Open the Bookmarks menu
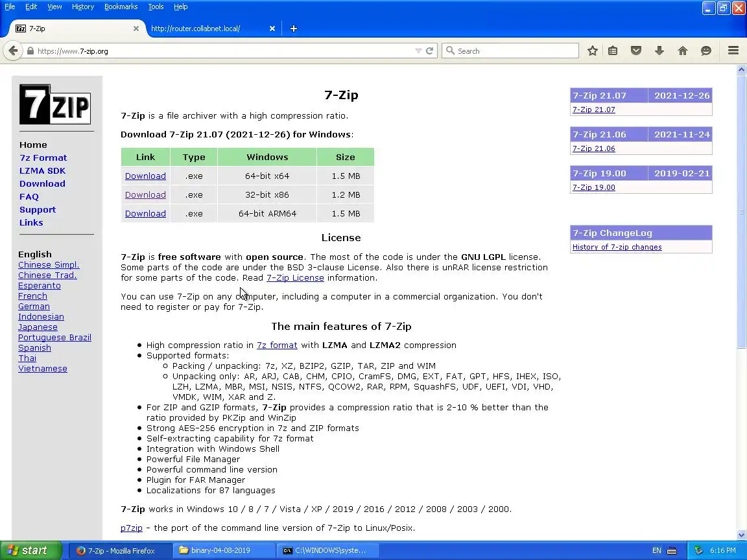This screenshot has height=560, width=747. (x=121, y=6)
